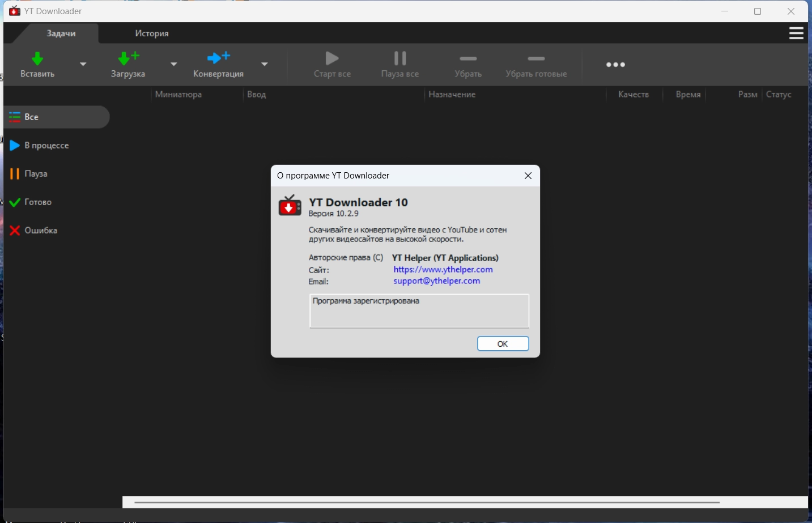Click YT Helper (YT Applications) copyright text
Screen dimensions: 812x523
point(445,258)
